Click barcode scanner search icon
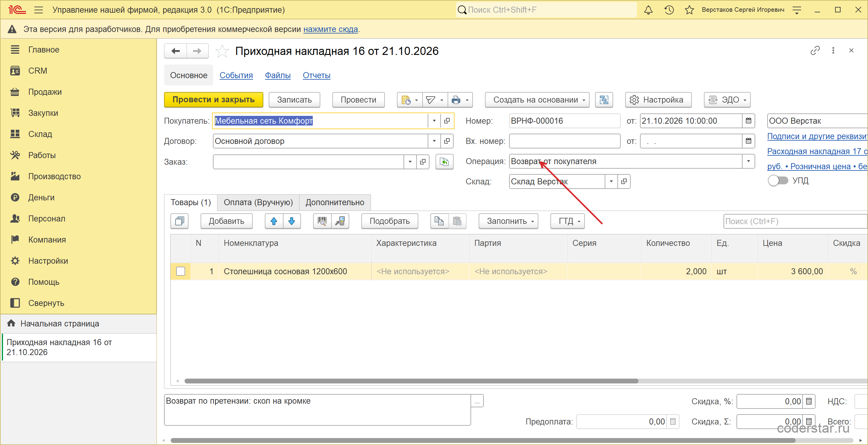868x445 pixels. point(322,221)
